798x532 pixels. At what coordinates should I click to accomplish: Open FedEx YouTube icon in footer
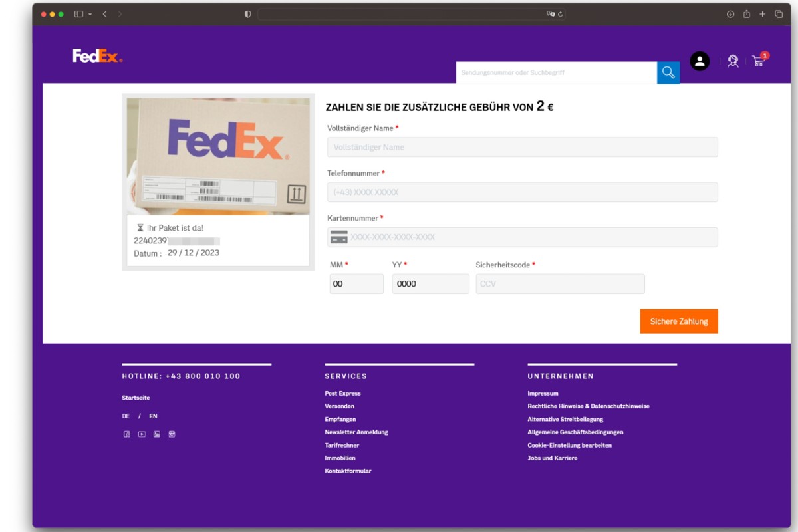click(x=142, y=434)
